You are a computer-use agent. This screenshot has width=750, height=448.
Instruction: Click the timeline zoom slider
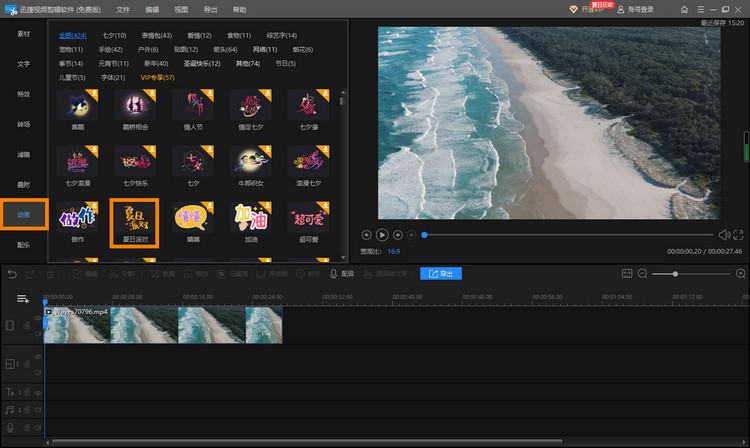click(676, 273)
